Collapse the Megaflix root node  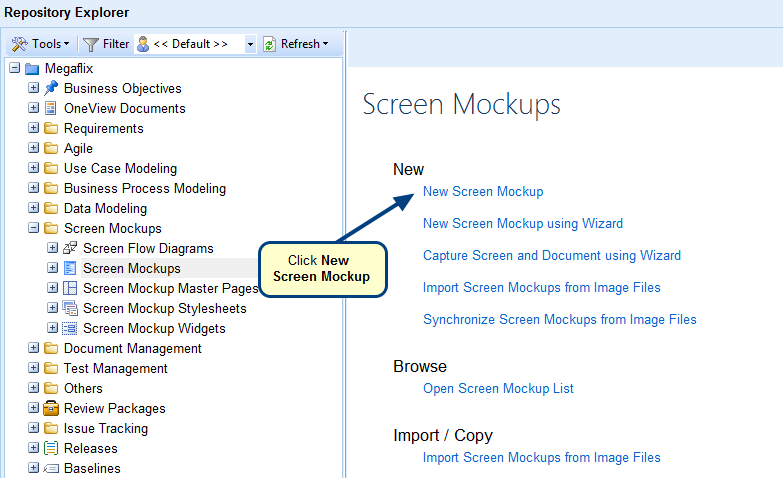click(x=14, y=68)
